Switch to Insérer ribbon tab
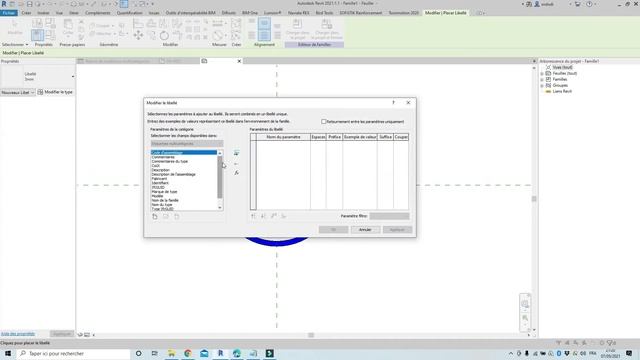This screenshot has height=360, width=640. [x=43, y=13]
